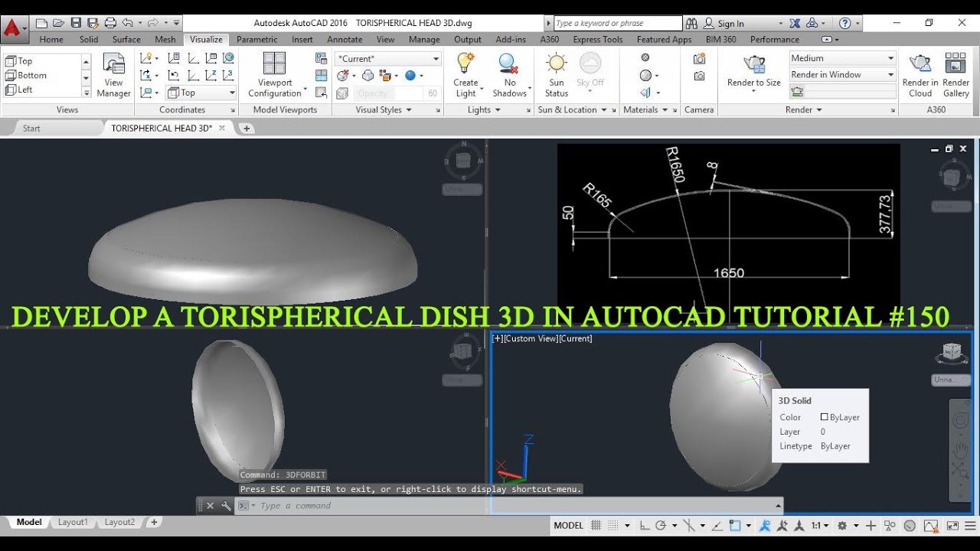980x551 pixels.
Task: Click the ViewCube in bottom-right viewport
Action: click(x=952, y=354)
